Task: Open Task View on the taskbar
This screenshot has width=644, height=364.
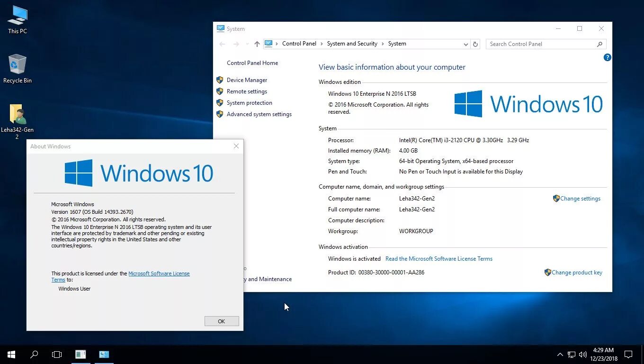Action: [57, 354]
